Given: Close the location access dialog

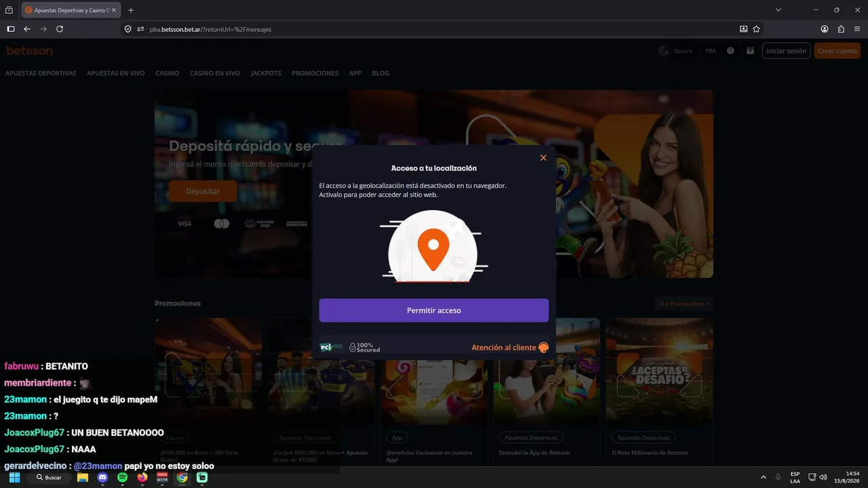Looking at the screenshot, I should 543,158.
